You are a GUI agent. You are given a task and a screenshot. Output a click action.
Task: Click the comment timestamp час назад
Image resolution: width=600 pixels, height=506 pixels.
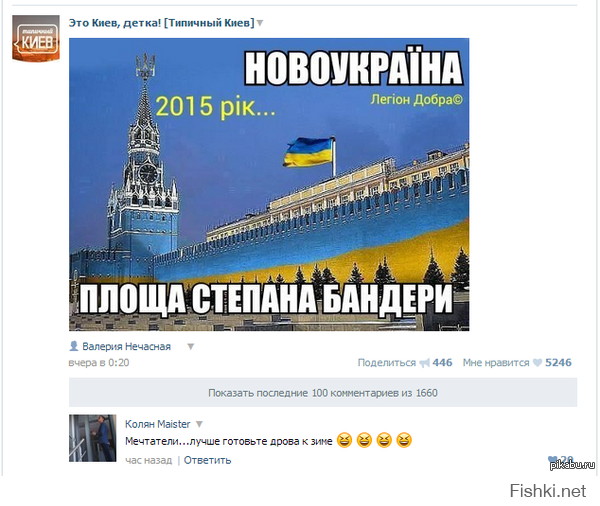click(148, 460)
